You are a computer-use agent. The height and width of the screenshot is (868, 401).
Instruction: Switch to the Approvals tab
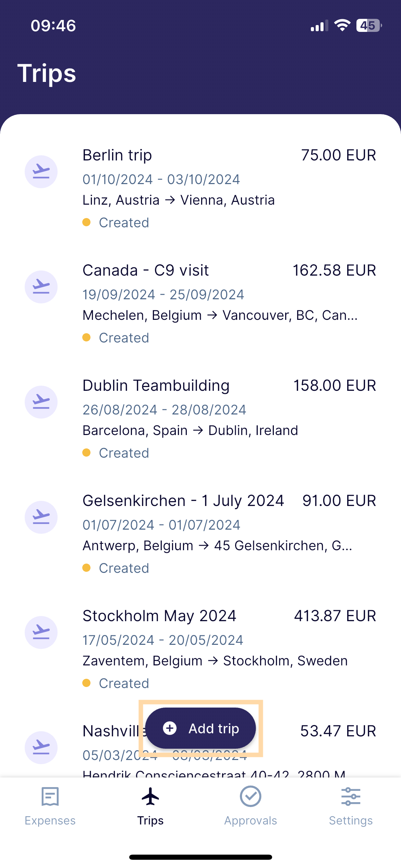[x=251, y=806]
